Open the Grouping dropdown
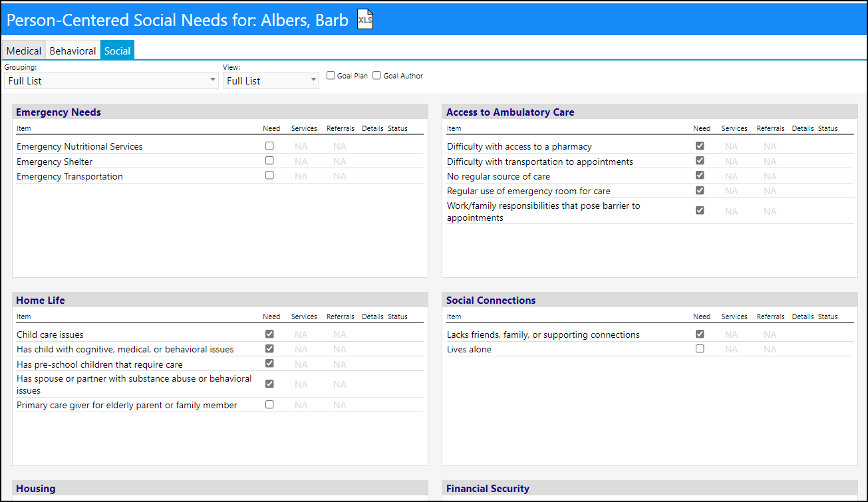Image resolution: width=868 pixels, height=502 pixels. (111, 80)
